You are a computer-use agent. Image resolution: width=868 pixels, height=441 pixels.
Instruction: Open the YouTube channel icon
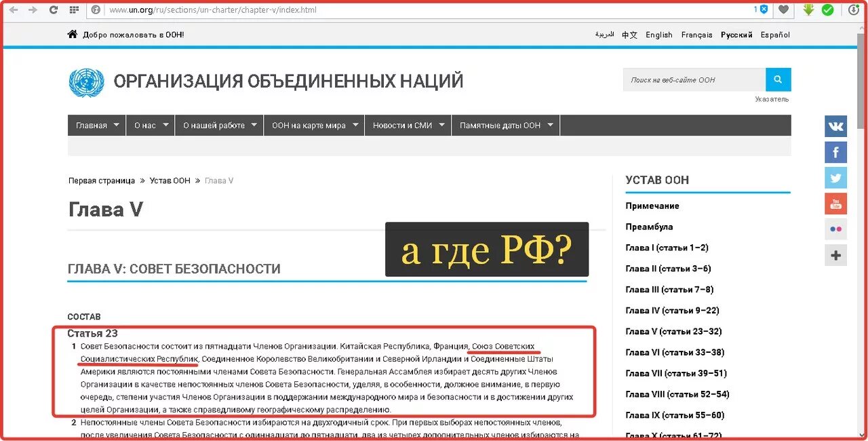tap(835, 203)
